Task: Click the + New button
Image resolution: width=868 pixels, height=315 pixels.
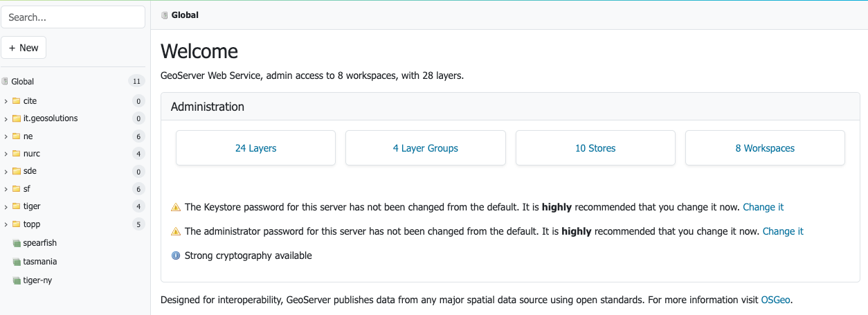Action: pyautogui.click(x=24, y=48)
